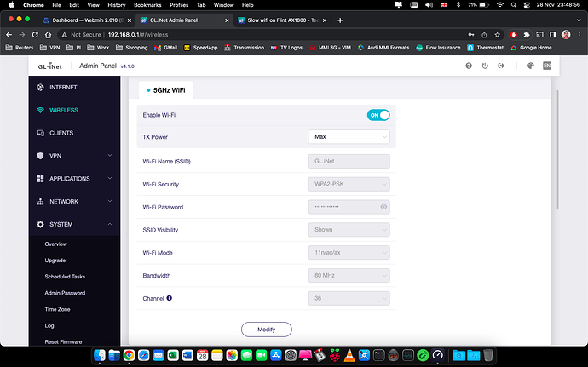
Task: Open the Apple menu
Action: tap(11, 5)
